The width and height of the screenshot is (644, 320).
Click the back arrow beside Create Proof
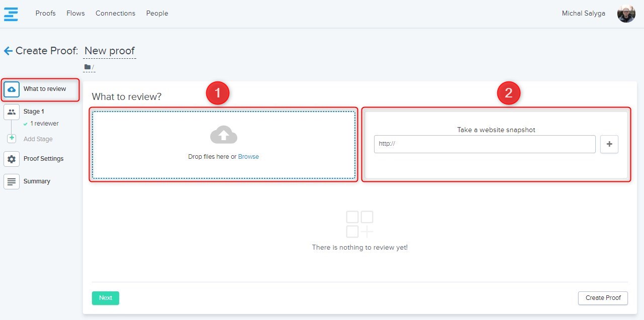pos(8,51)
